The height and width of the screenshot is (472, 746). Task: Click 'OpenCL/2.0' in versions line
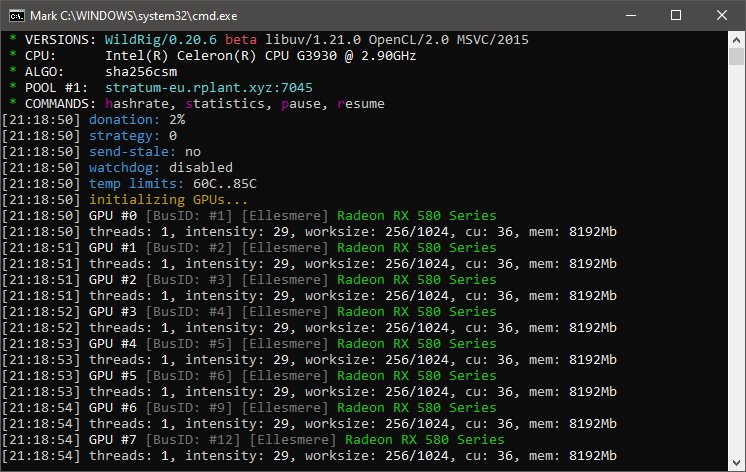pos(409,40)
